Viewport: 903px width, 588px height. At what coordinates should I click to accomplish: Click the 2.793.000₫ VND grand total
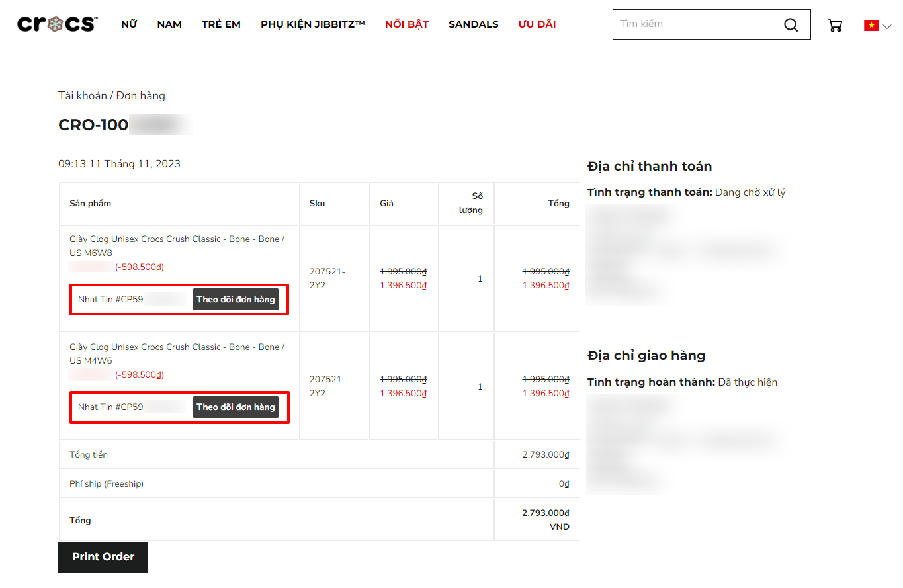[546, 520]
